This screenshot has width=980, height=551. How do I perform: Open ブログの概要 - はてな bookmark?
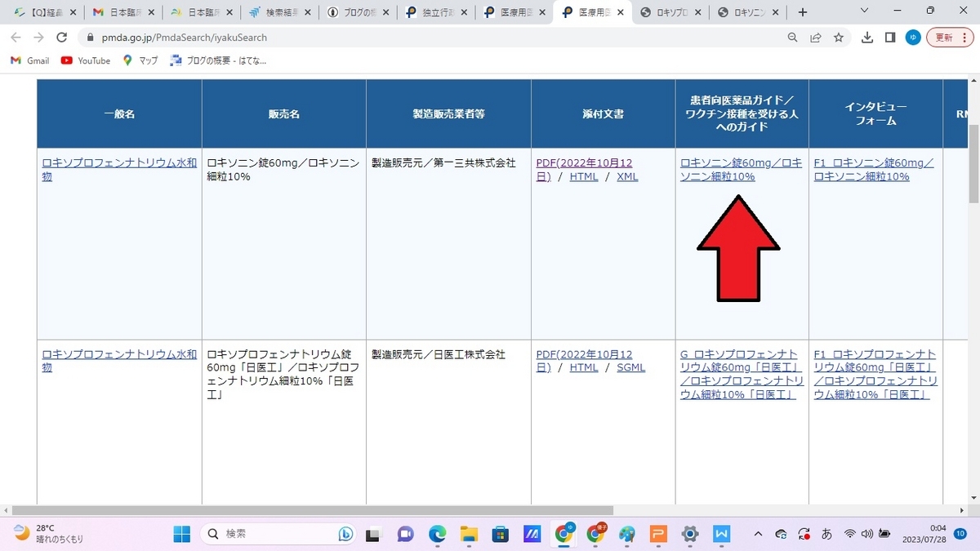(x=218, y=60)
